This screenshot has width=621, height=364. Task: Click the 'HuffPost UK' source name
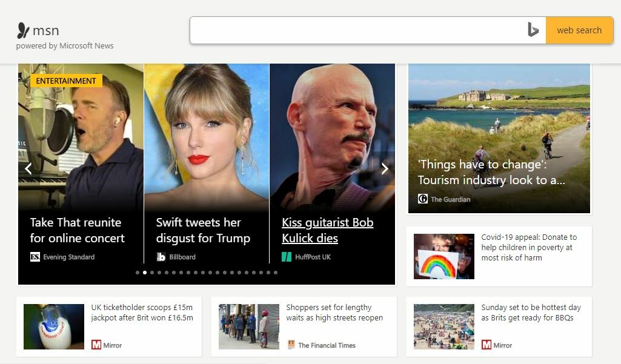pos(313,257)
